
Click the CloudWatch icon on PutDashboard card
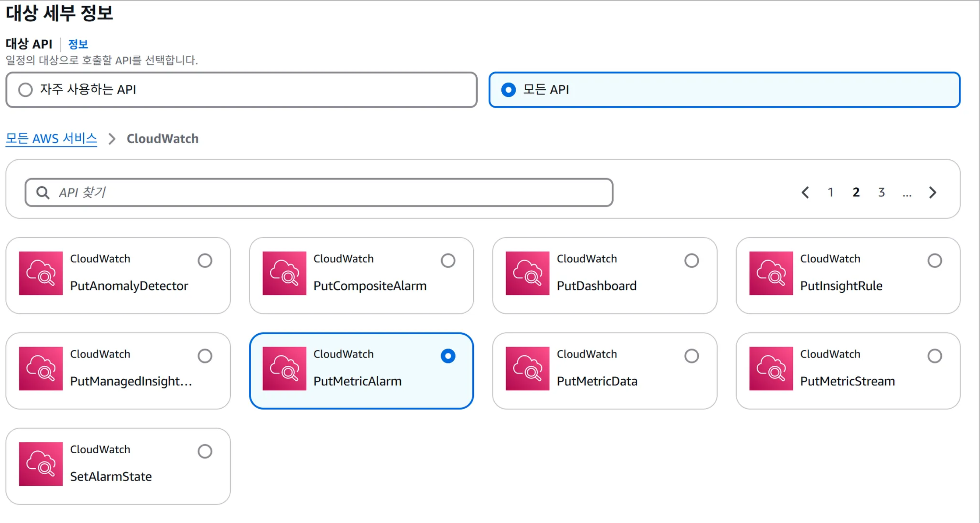527,273
